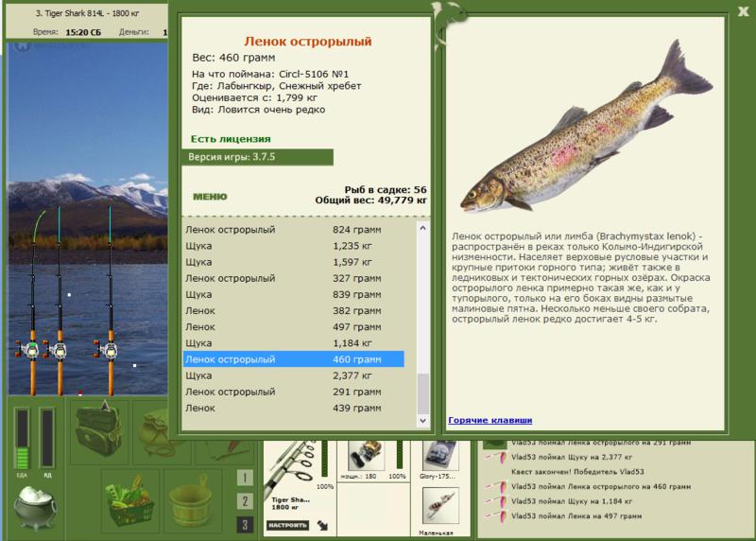
Task: Switch to rod slot 2
Action: 245,501
